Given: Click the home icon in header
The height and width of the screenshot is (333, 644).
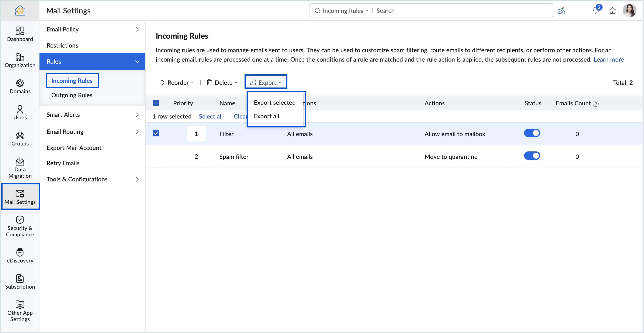Looking at the screenshot, I should click(613, 10).
